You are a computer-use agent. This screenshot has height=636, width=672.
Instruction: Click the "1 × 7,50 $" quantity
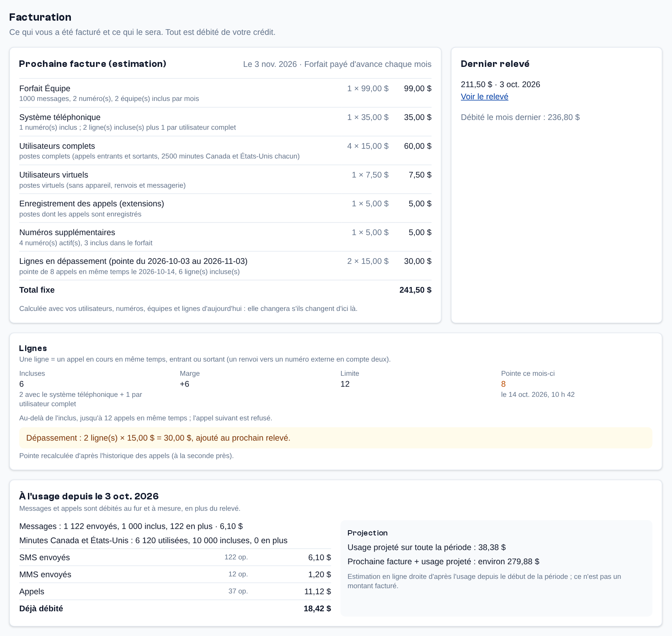(370, 175)
